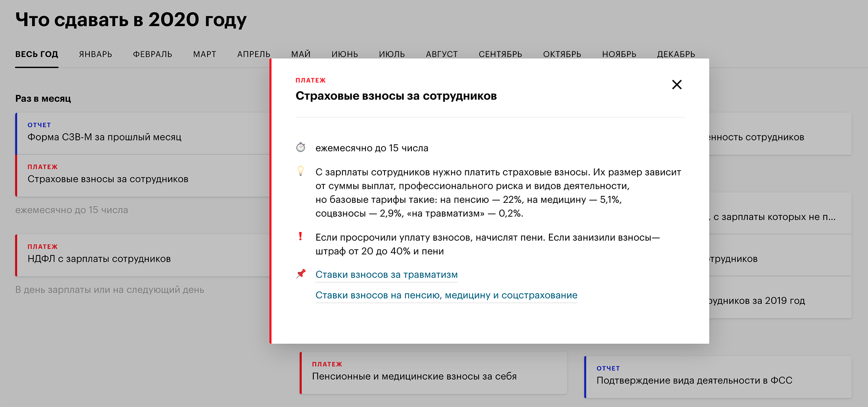The height and width of the screenshot is (407, 868).
Task: Open card «Подтверждение вида деятельности в ФСС»
Action: [x=718, y=377]
